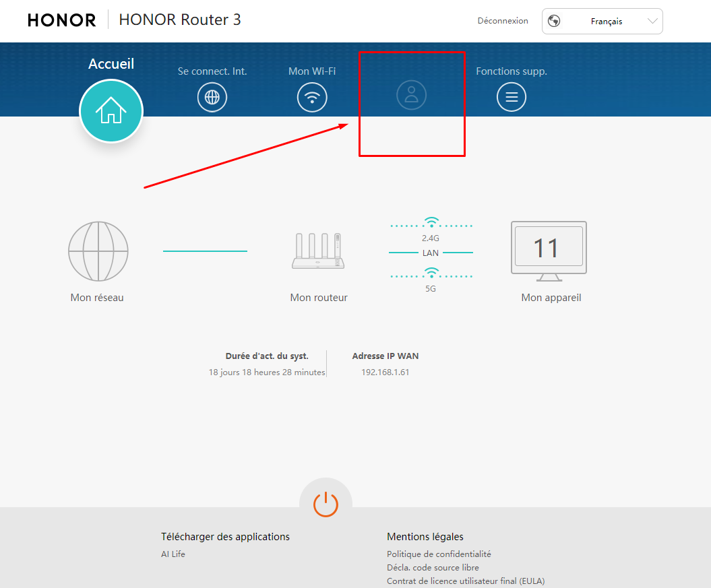Open the Français language dropdown

click(x=602, y=22)
